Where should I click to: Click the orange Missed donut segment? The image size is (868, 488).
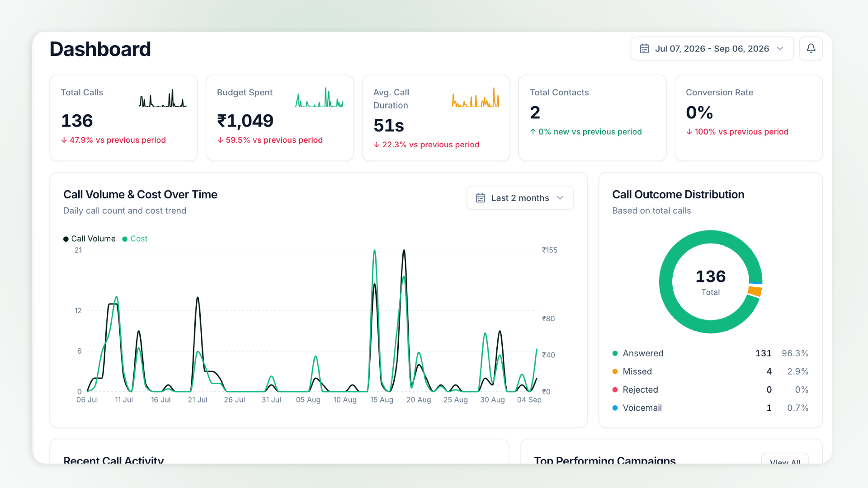pyautogui.click(x=755, y=291)
